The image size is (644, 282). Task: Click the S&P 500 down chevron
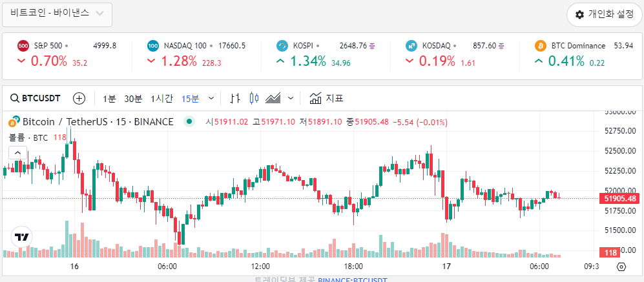22,61
